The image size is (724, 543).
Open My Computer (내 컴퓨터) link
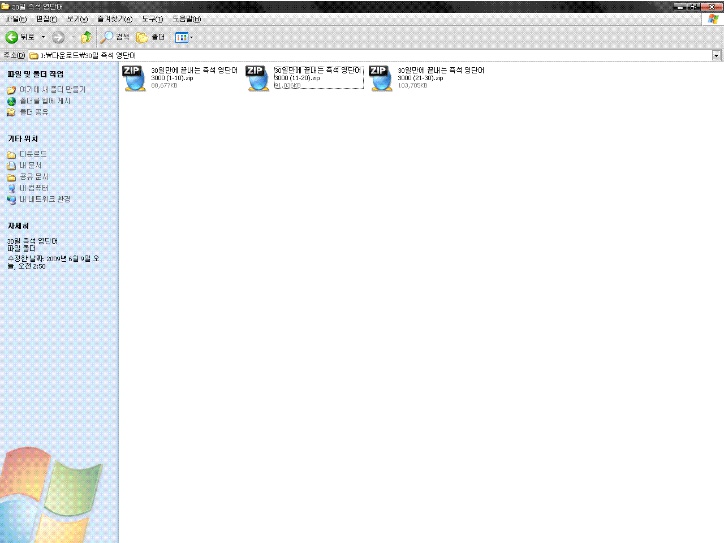(x=34, y=188)
